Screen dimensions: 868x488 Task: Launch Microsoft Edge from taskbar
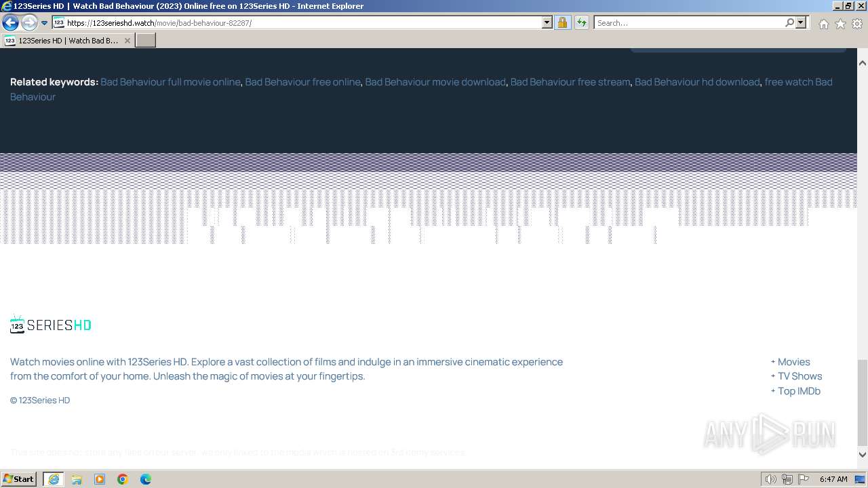[x=146, y=479]
